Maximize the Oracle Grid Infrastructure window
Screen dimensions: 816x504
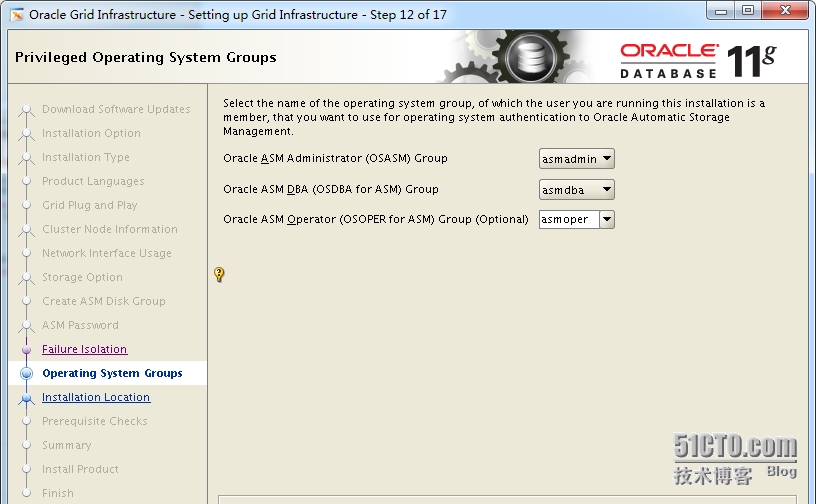[x=748, y=11]
